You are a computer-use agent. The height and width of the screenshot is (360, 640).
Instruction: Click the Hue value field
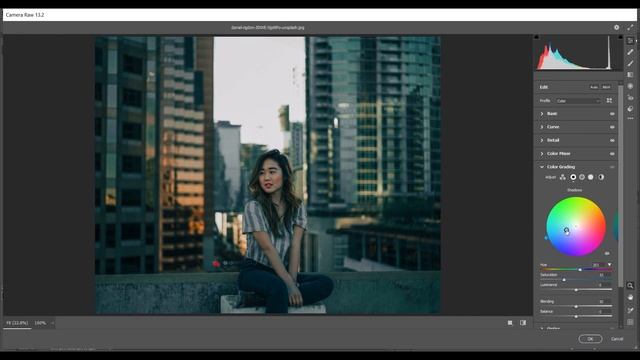[599, 265]
